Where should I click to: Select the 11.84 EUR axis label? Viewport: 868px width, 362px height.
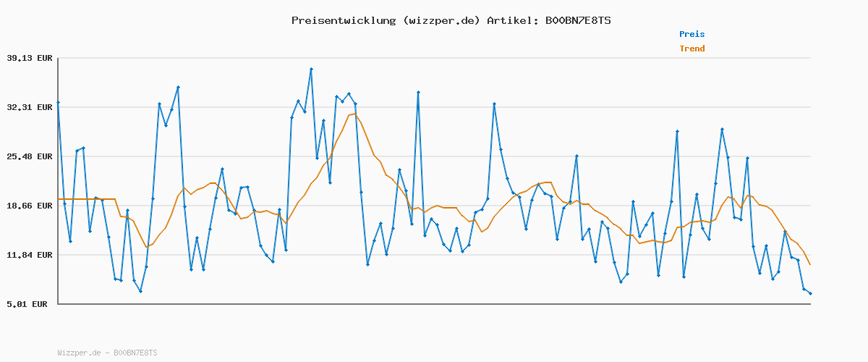click(30, 255)
